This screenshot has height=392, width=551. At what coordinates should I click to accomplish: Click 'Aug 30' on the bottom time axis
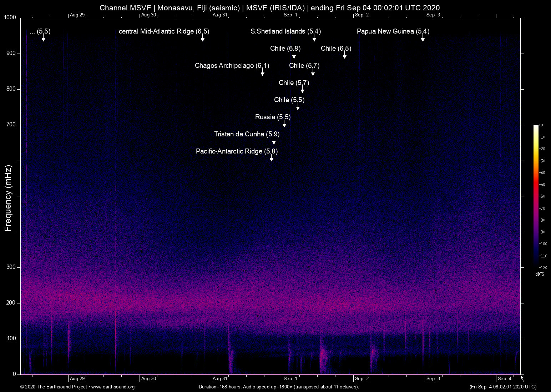(149, 379)
